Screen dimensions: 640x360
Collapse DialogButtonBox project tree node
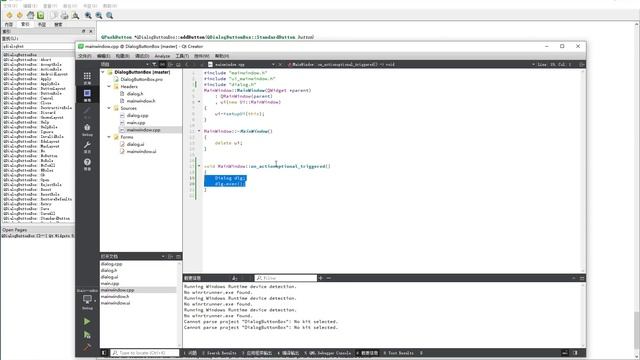click(x=103, y=72)
